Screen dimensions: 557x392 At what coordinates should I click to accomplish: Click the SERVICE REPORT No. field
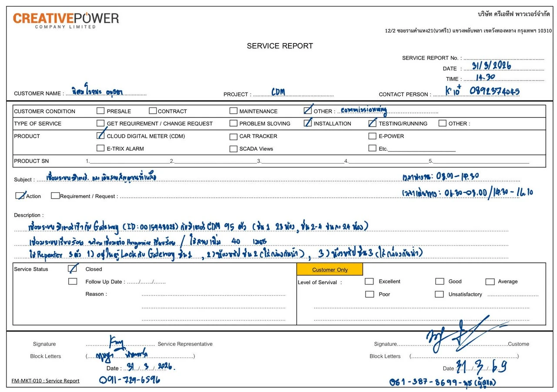pos(503,58)
